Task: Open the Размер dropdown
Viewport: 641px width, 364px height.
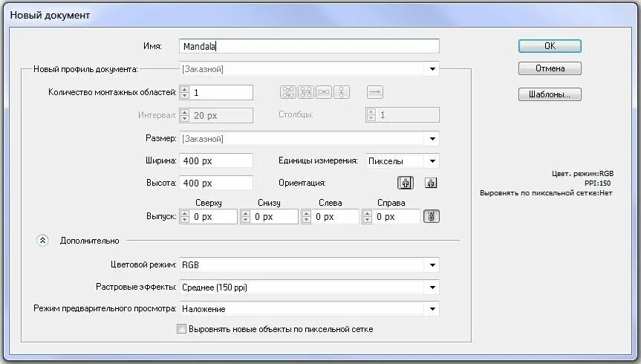Action: 309,139
